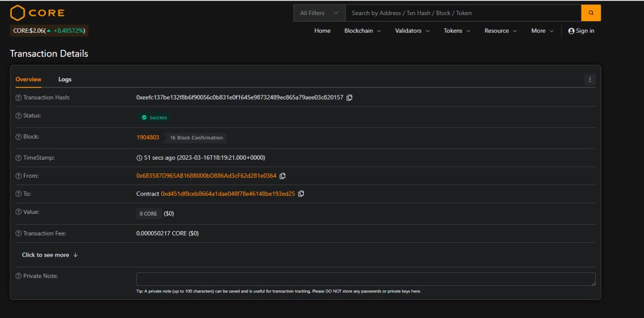Open the All Filters dropdown
This screenshot has width=644, height=318.
[318, 12]
